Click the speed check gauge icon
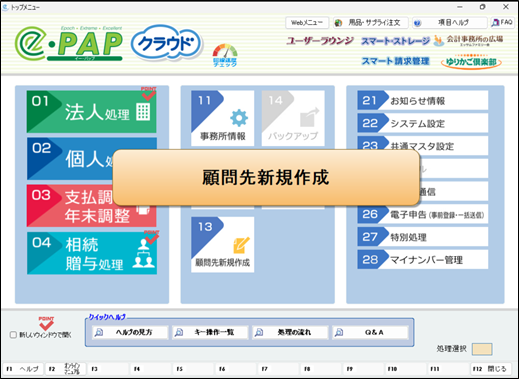Viewport: 519px width, 379px height. click(x=225, y=55)
